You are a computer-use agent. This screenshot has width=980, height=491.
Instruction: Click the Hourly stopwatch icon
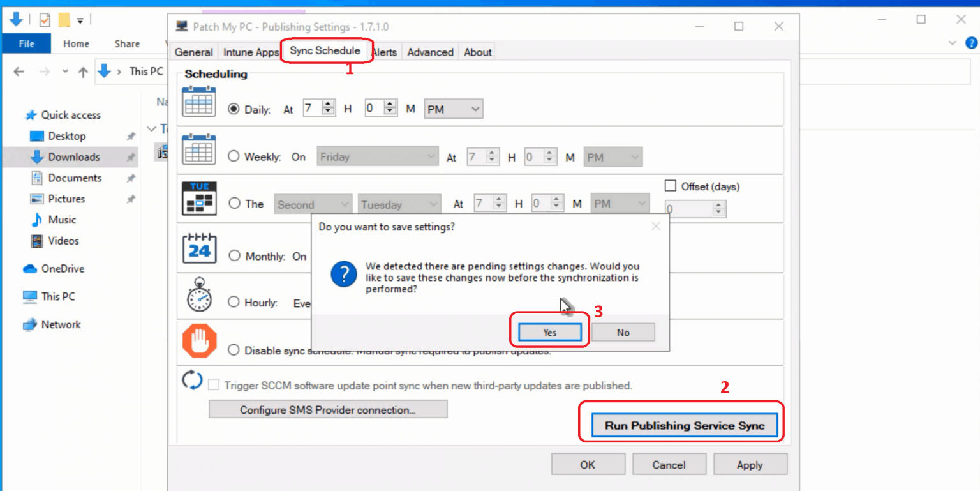pyautogui.click(x=198, y=296)
